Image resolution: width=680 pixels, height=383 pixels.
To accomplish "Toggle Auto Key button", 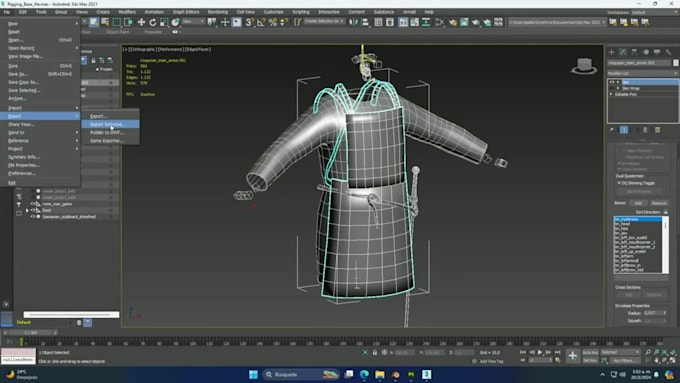I will tap(590, 352).
